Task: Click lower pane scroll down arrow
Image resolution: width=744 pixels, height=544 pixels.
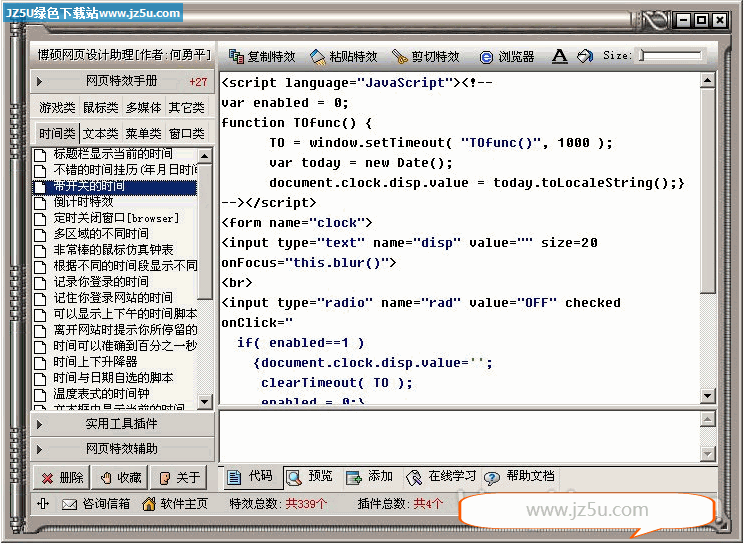Action: point(707,454)
